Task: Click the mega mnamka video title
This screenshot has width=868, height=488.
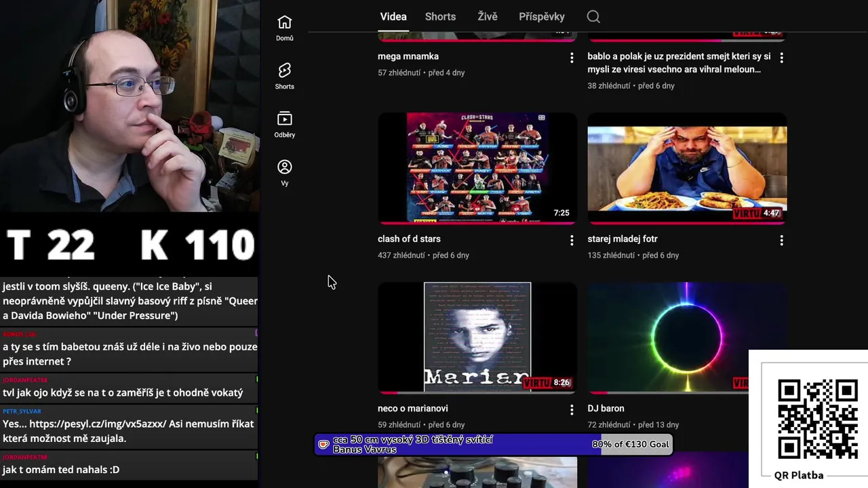Action: (x=408, y=56)
